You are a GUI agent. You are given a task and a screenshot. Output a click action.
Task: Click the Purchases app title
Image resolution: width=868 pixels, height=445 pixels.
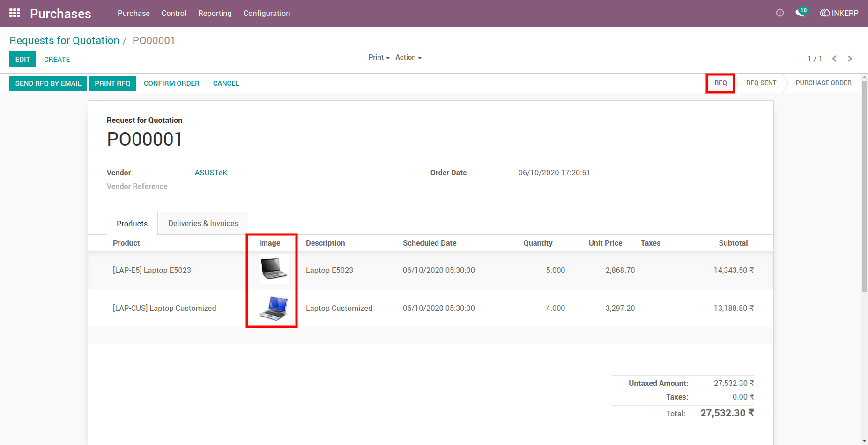click(60, 14)
